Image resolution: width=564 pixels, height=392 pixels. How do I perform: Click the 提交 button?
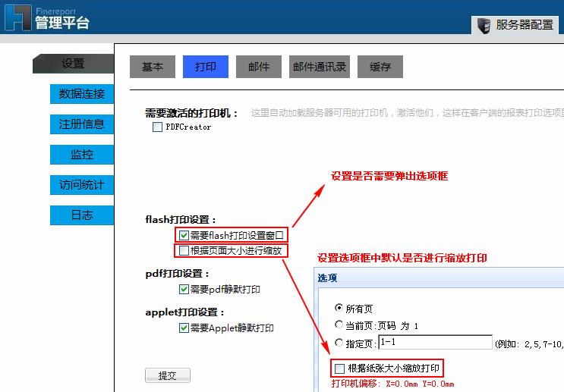pos(168,375)
